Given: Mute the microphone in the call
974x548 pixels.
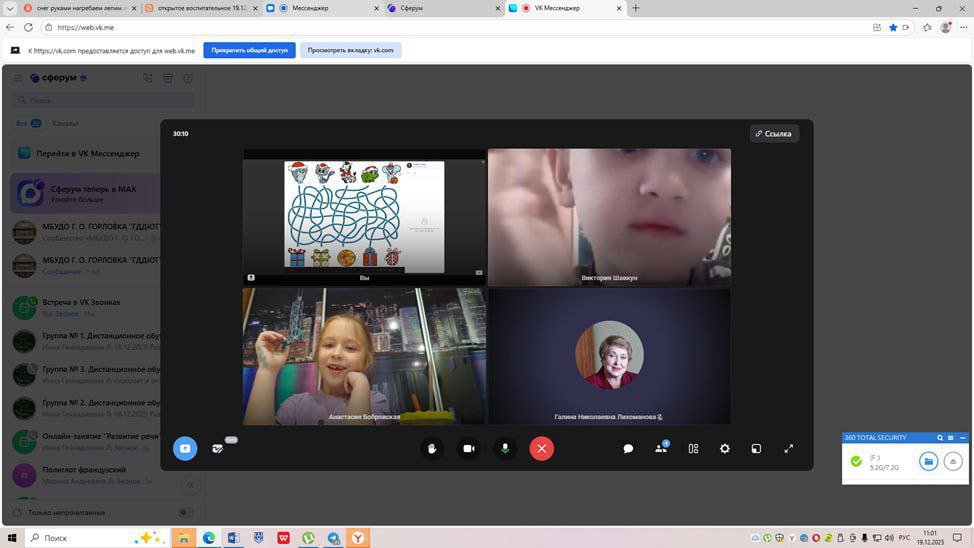Looking at the screenshot, I should coord(505,449).
